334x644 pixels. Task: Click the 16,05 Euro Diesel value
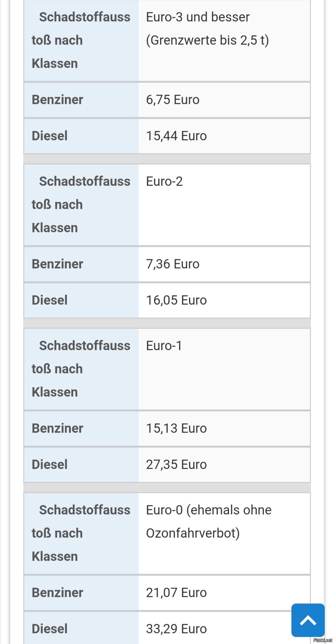tap(176, 300)
